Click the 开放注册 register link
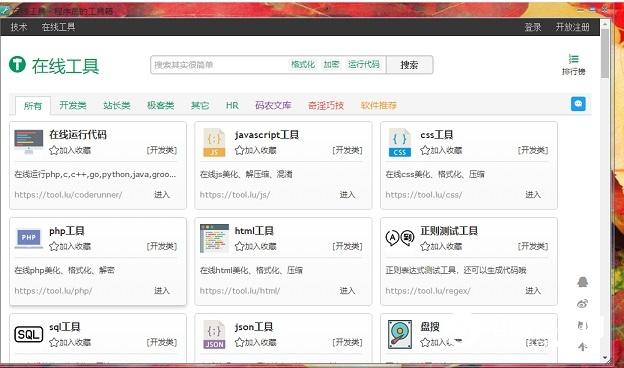Screen dimensions: 624x368 click(x=572, y=27)
